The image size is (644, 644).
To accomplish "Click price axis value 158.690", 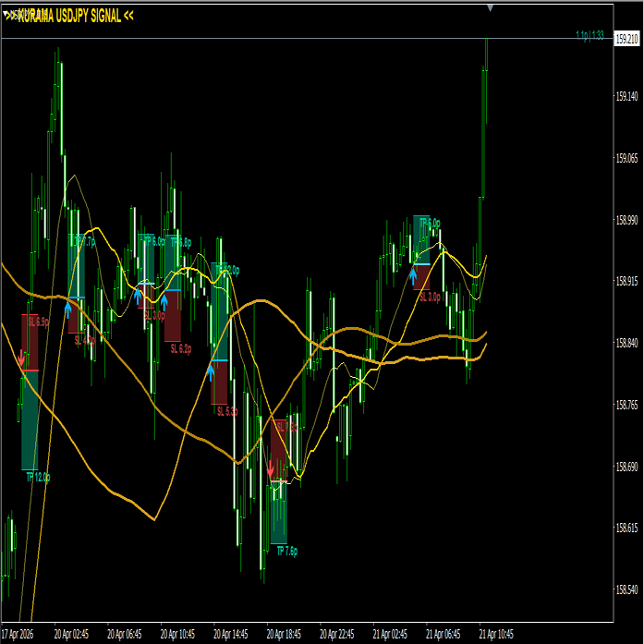I will coord(626,467).
